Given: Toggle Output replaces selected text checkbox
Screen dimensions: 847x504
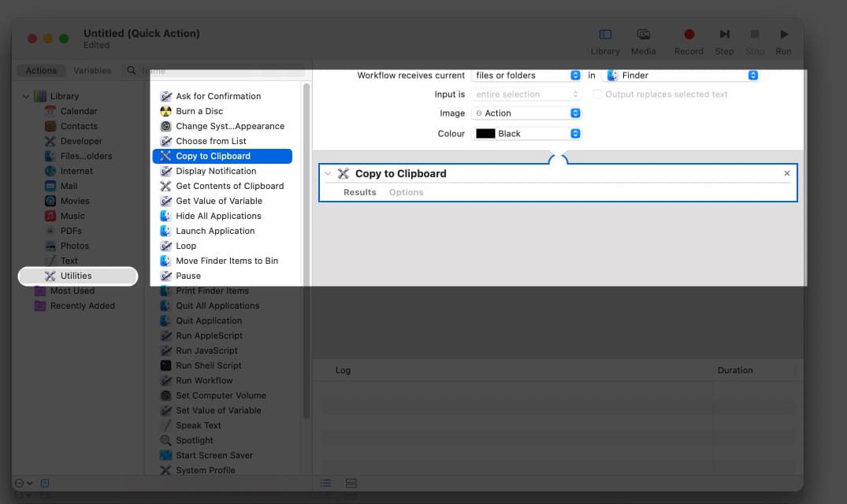Looking at the screenshot, I should coord(597,94).
